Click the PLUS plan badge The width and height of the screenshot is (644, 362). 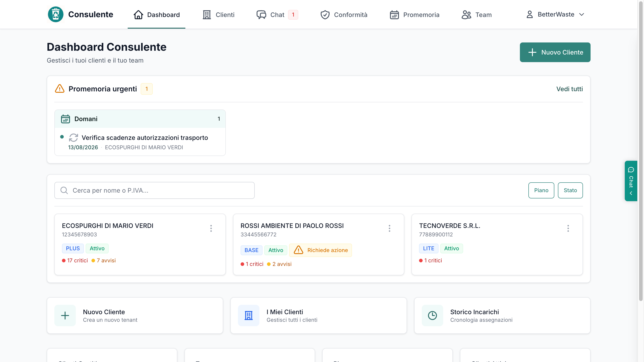(73, 248)
